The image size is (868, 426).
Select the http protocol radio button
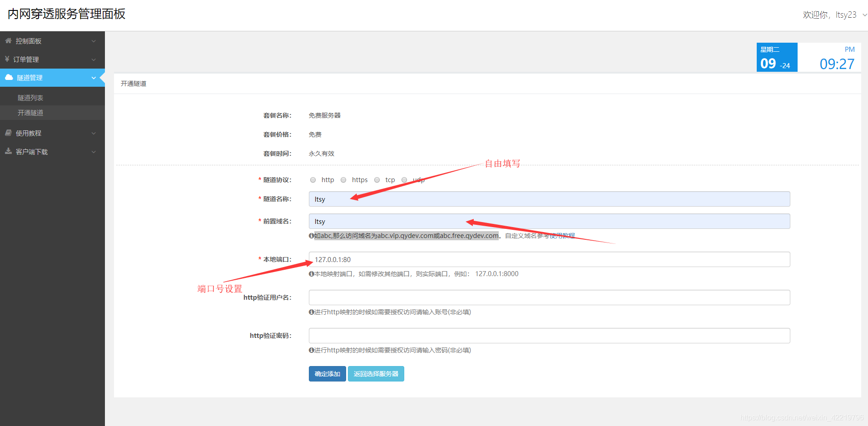click(x=313, y=180)
